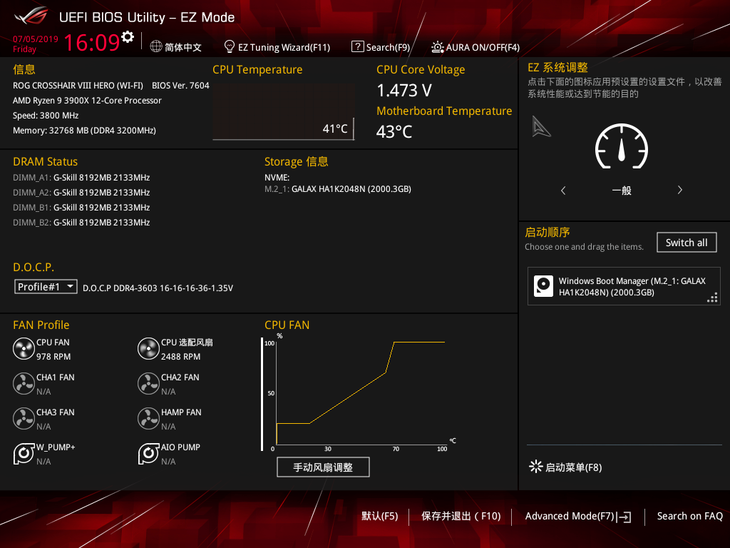Click the manual fan tuning button

tap(323, 467)
